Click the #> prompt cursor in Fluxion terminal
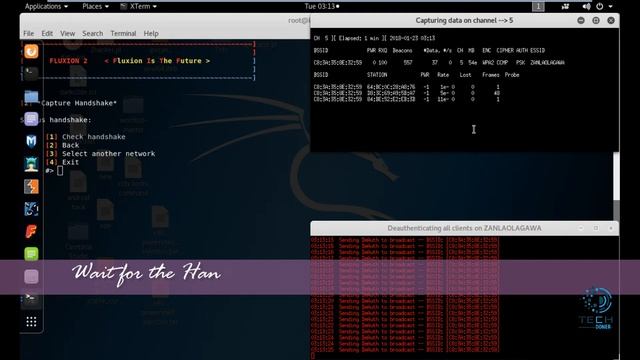The image size is (640, 360). 60,171
